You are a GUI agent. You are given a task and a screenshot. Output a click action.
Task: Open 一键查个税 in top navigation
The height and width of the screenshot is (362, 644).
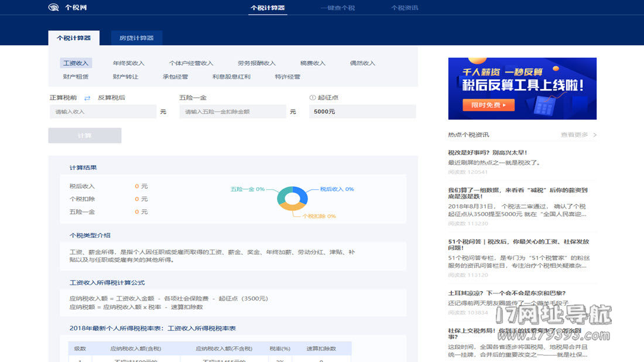pyautogui.click(x=338, y=8)
